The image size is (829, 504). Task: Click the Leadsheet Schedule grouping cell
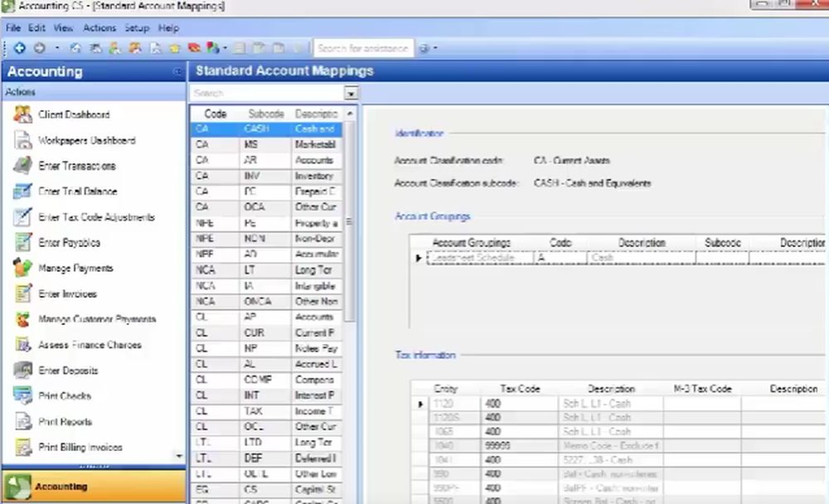(480, 258)
